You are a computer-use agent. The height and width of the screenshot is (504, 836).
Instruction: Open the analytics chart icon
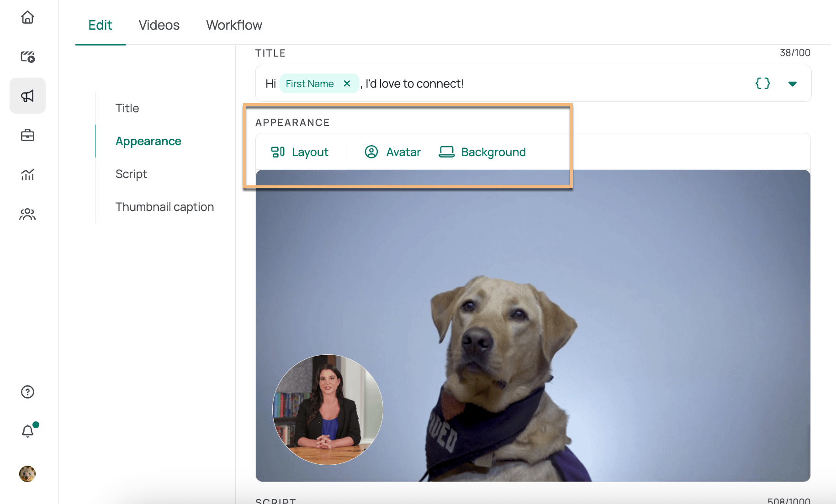pyautogui.click(x=27, y=174)
